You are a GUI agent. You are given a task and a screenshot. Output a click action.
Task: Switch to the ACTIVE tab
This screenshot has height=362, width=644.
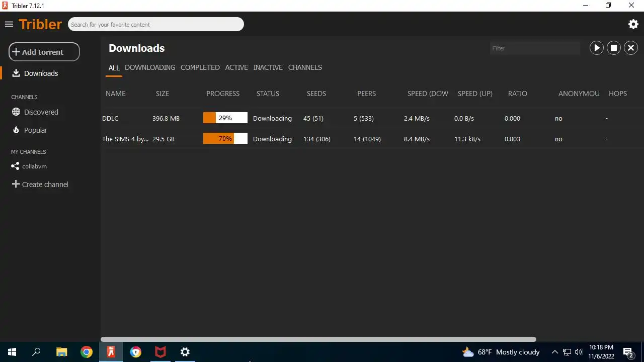pyautogui.click(x=236, y=67)
